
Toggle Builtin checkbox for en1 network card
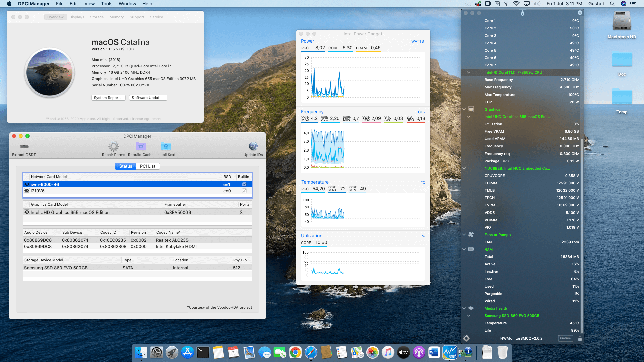coord(244,184)
